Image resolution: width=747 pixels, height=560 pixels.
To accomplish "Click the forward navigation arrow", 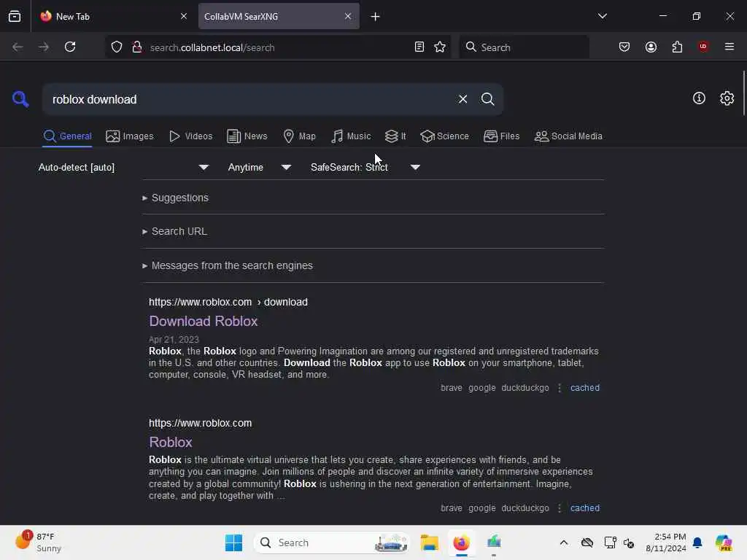I will pyautogui.click(x=43, y=47).
